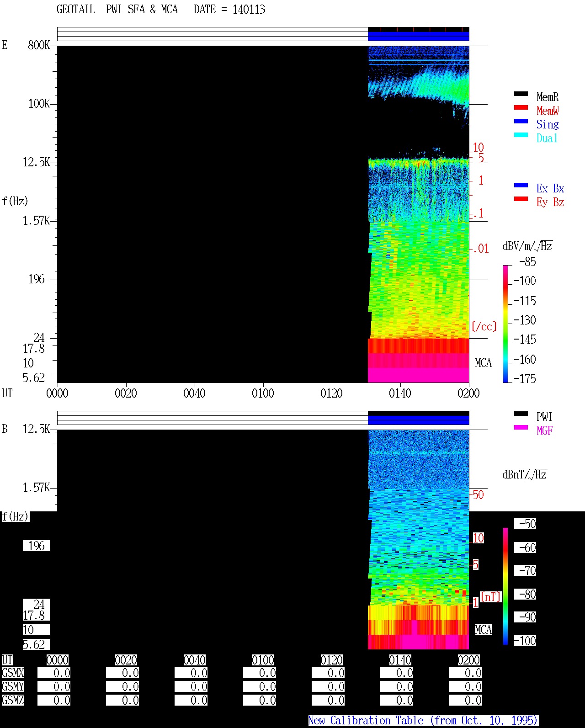Screen dimensions: 585x728
Task: Click the '1.57K' label in the E panel
Action: pos(37,221)
